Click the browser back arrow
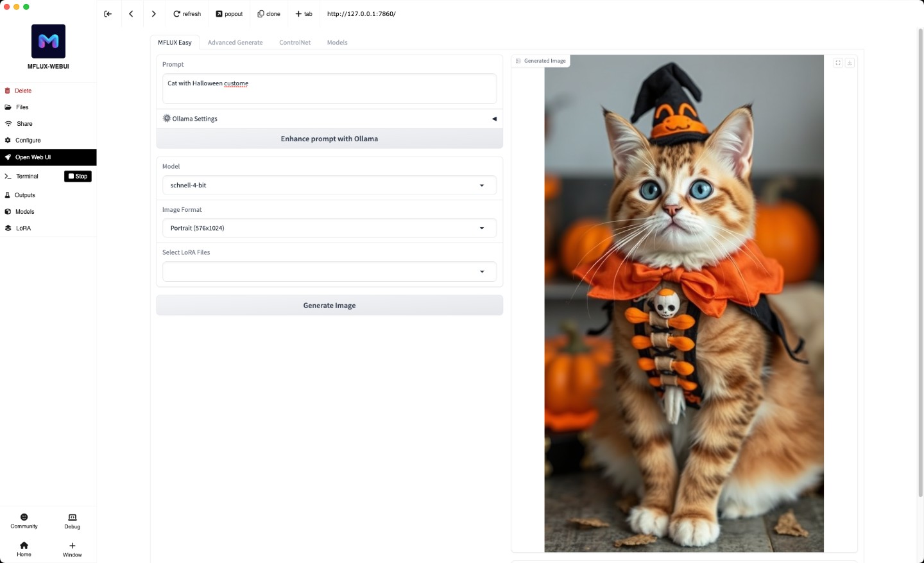 131,13
